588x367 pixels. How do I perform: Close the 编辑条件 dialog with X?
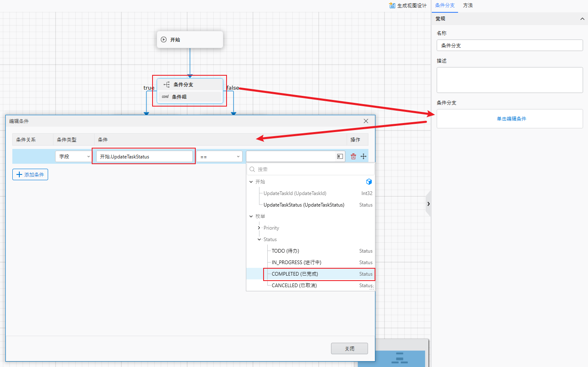(x=366, y=121)
